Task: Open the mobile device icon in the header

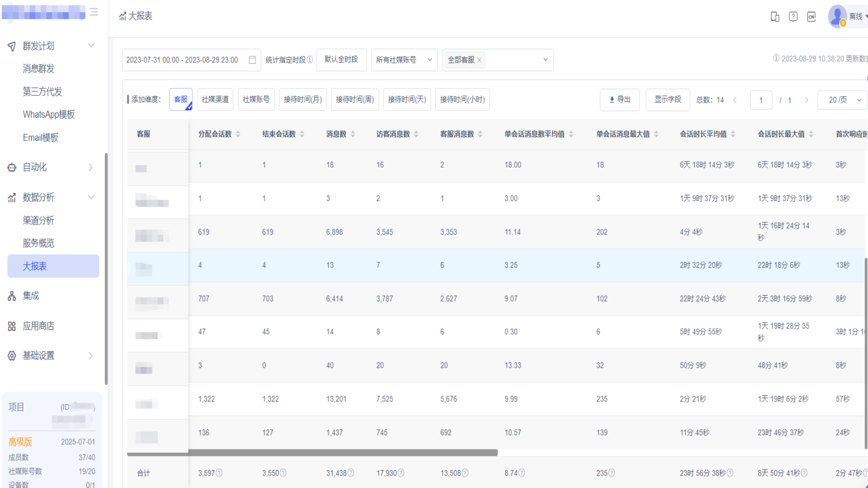Action: [775, 17]
